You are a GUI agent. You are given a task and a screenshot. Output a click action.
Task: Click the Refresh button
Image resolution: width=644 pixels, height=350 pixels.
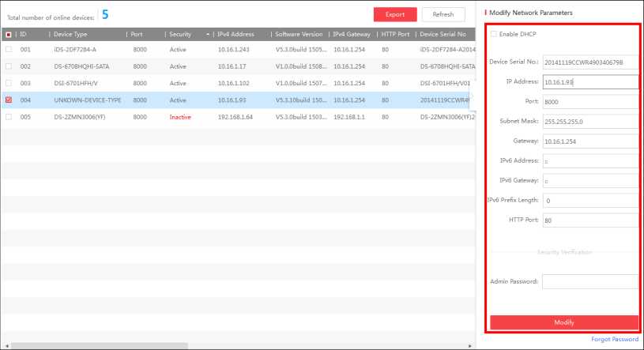[443, 14]
